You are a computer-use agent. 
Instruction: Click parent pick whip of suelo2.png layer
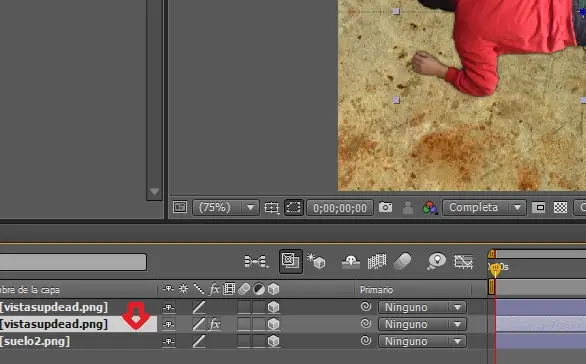point(366,340)
